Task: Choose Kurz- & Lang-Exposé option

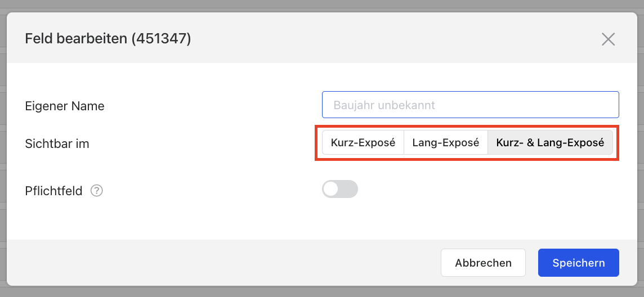Action: pyautogui.click(x=550, y=143)
